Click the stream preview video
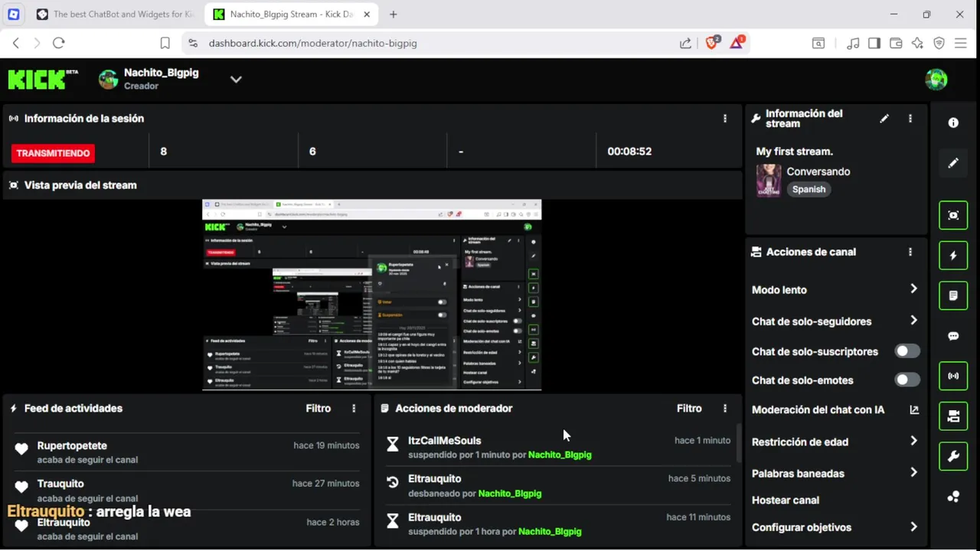Viewport: 980px width, 551px height. 372,295
